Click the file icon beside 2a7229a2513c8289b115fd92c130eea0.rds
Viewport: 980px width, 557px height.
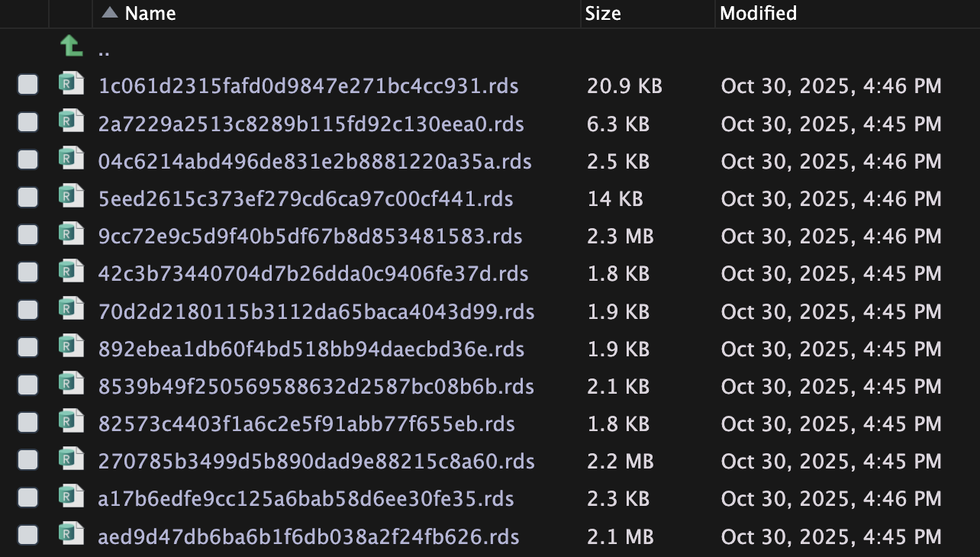point(71,122)
